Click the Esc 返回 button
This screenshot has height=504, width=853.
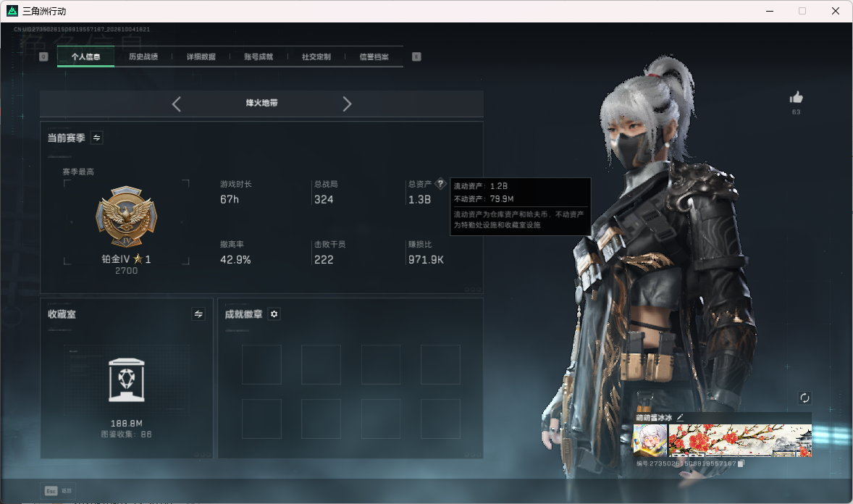[x=59, y=491]
